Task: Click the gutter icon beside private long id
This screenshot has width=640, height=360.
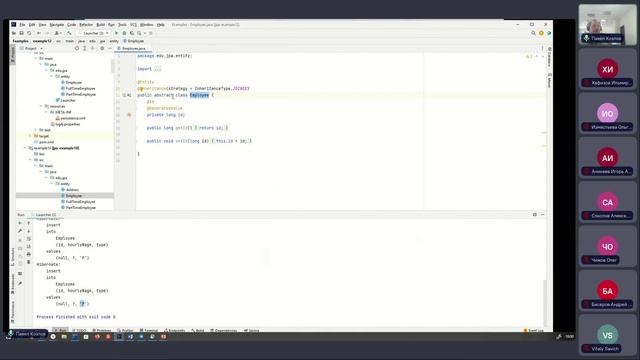Action: (129, 115)
